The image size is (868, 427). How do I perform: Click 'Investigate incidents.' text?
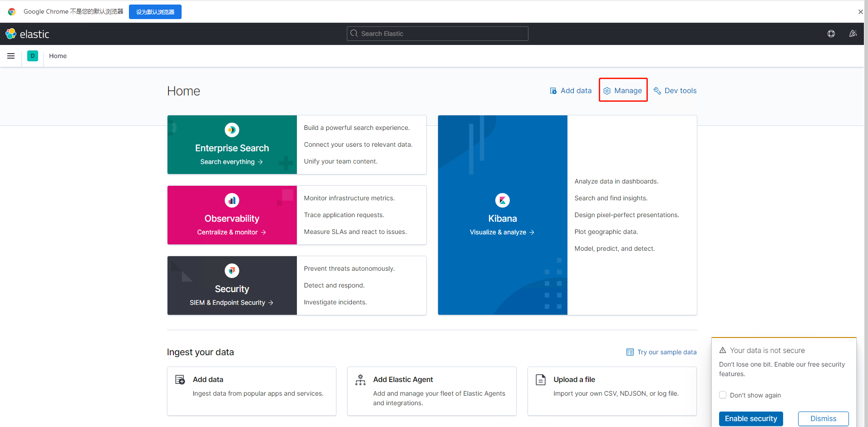[335, 303]
